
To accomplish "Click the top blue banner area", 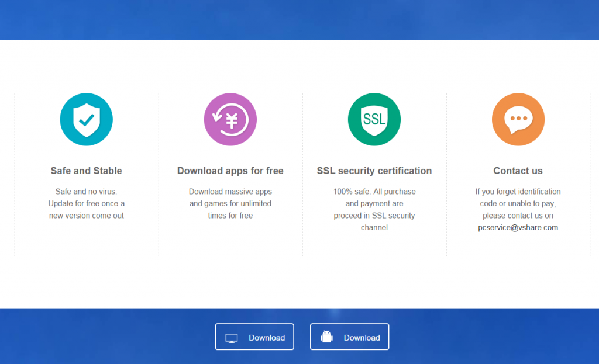I will tap(299, 20).
